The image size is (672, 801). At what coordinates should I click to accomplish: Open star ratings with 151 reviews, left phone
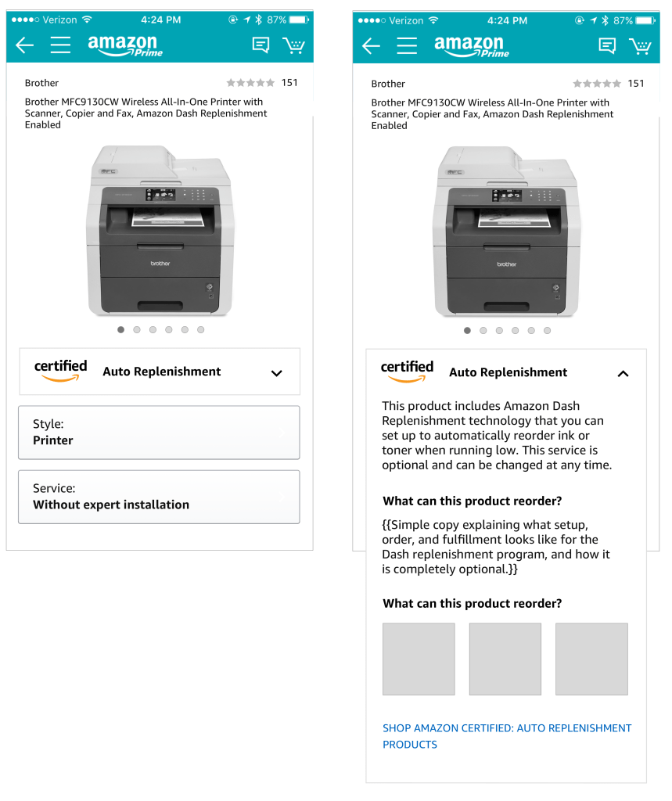[x=261, y=83]
